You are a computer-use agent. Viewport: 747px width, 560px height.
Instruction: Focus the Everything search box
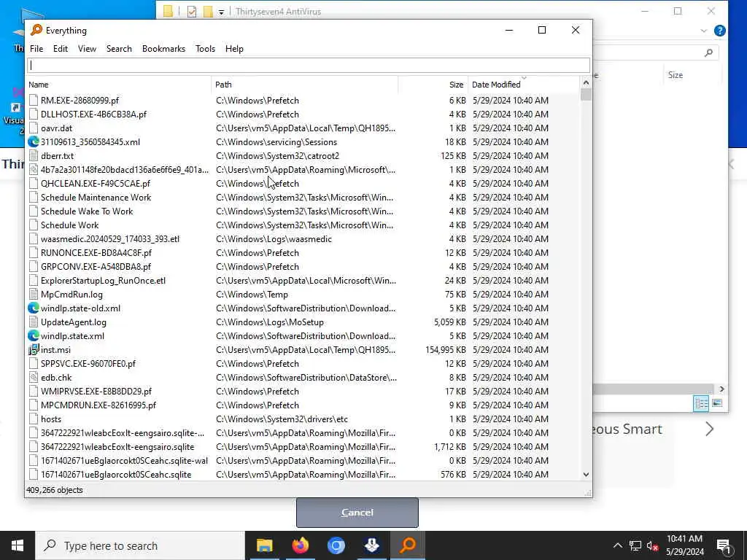pos(309,65)
